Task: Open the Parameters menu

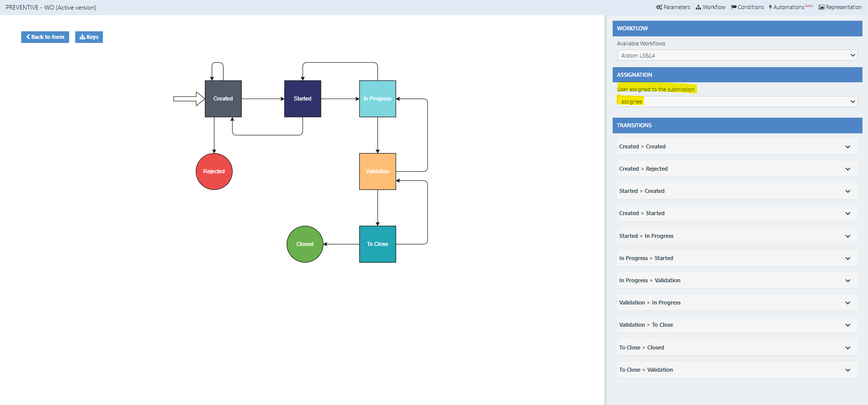Action: point(673,7)
